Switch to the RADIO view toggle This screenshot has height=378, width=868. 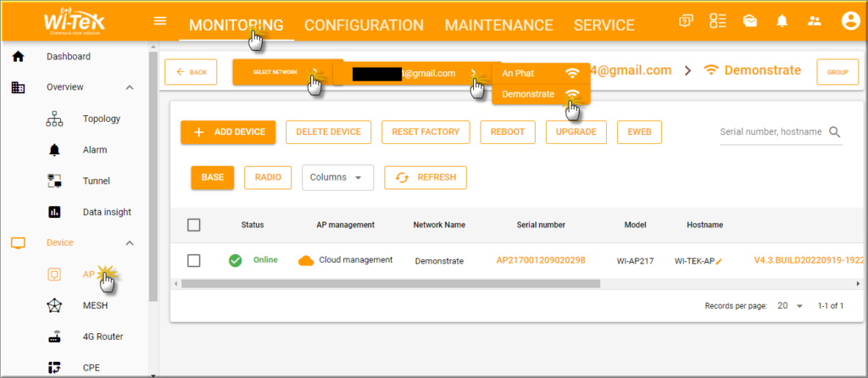[x=268, y=177]
